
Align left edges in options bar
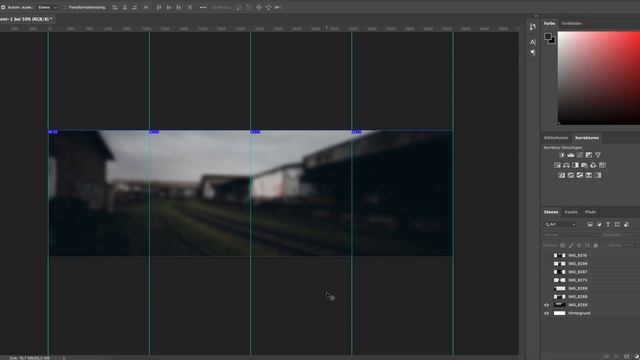pyautogui.click(x=115, y=7)
